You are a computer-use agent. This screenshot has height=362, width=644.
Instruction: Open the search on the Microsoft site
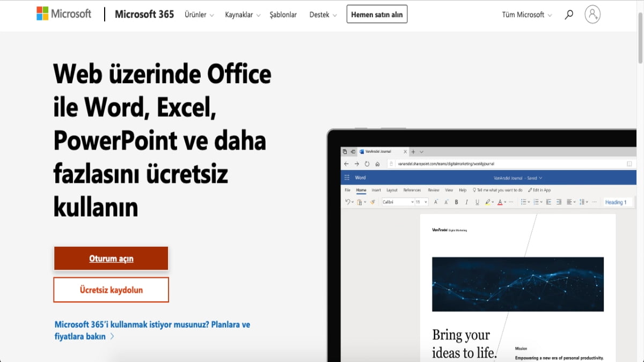pyautogui.click(x=568, y=14)
